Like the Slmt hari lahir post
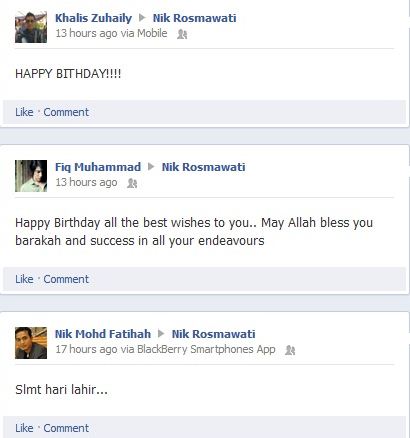The image size is (410, 438). pyautogui.click(x=24, y=428)
